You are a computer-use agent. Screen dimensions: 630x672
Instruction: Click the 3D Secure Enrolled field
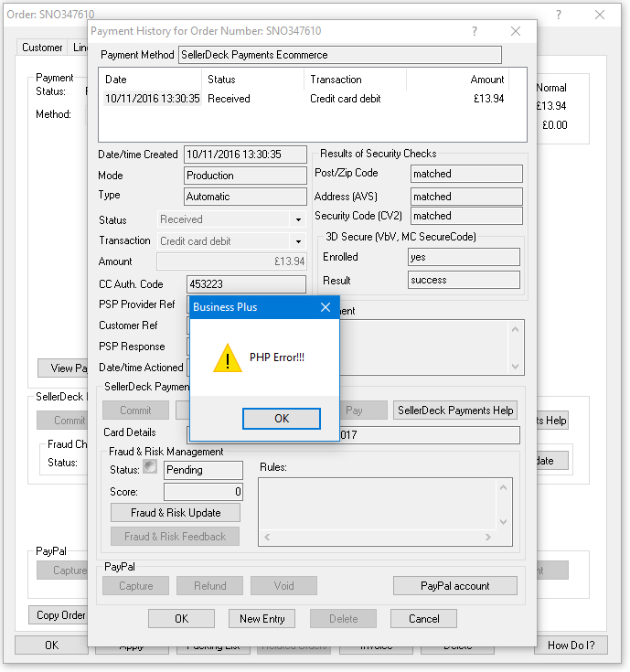click(464, 257)
